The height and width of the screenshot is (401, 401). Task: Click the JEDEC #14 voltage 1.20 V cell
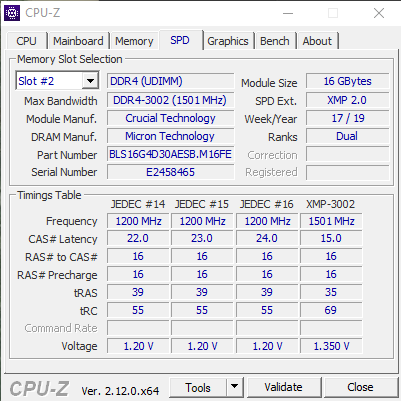(x=138, y=346)
